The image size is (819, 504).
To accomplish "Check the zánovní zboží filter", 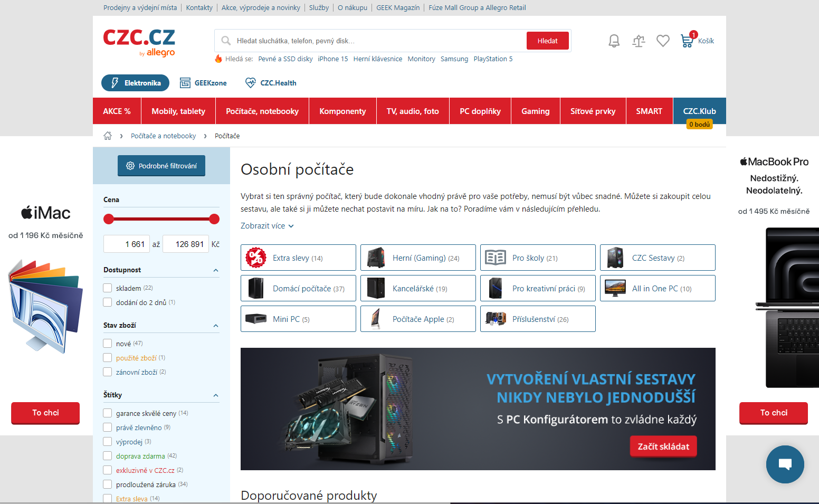I will point(108,372).
